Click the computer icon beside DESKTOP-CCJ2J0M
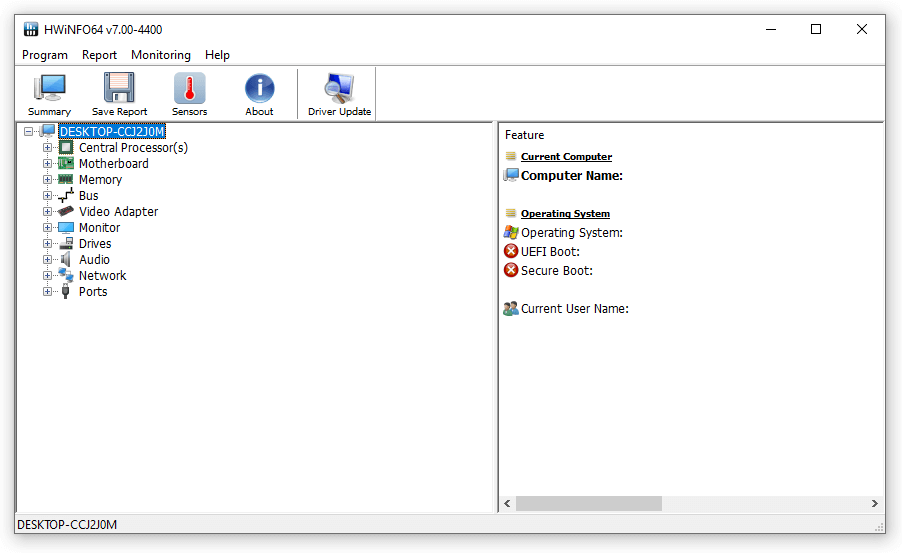This screenshot has width=902, height=559. tap(48, 131)
